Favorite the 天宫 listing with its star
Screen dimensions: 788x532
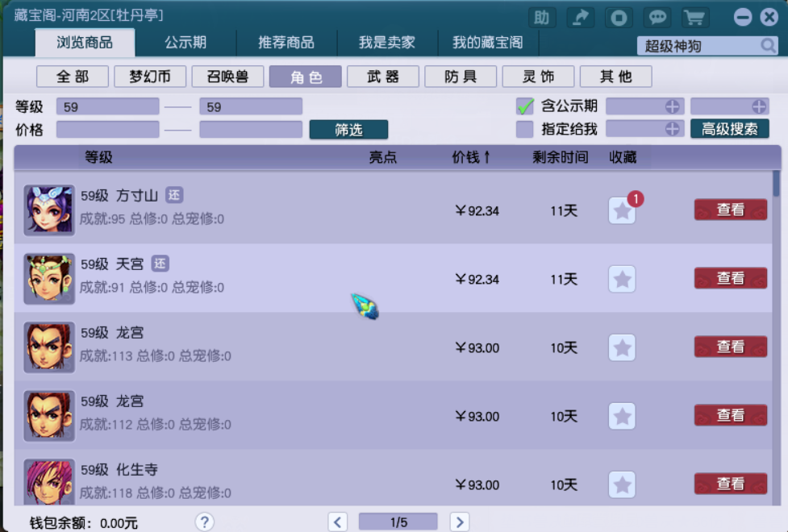pyautogui.click(x=621, y=279)
